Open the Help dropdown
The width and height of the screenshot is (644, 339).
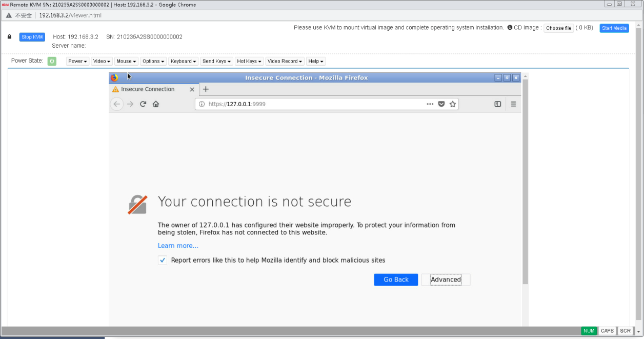pyautogui.click(x=316, y=61)
